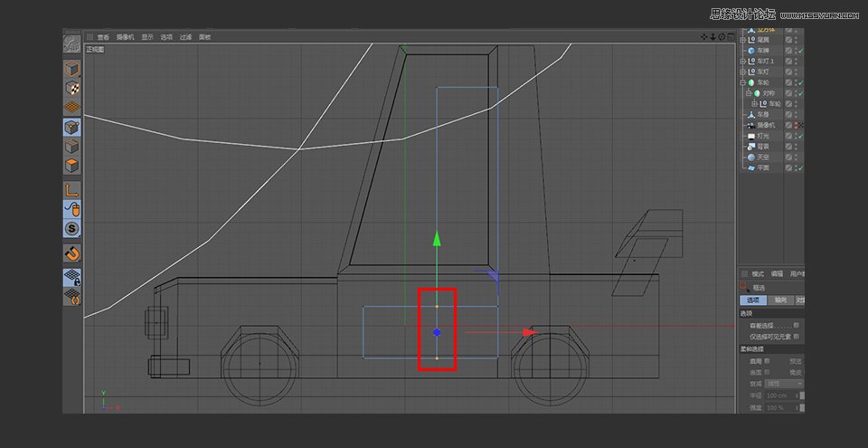The height and width of the screenshot is (448, 868).
Task: Select the 选项 tab in Attributes
Action: click(753, 300)
